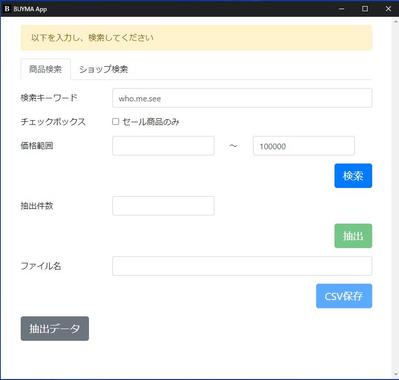
Task: Click the チェックボックス label
Action: [53, 122]
